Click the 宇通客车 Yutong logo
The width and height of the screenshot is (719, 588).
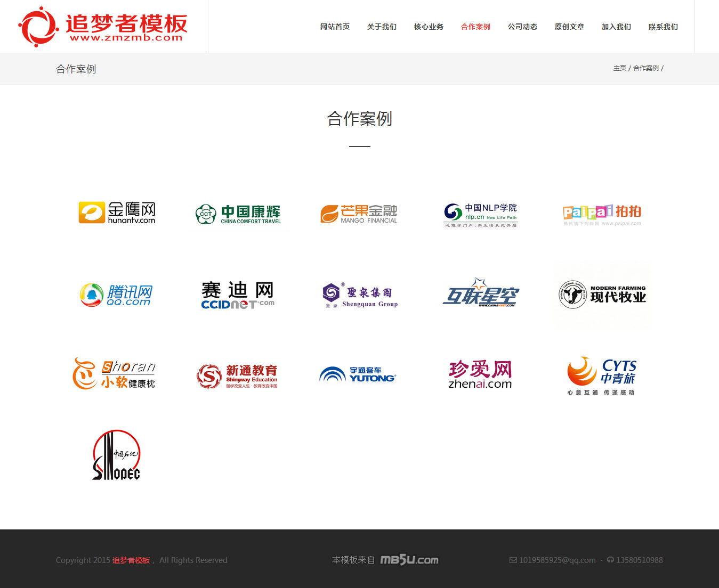click(358, 375)
